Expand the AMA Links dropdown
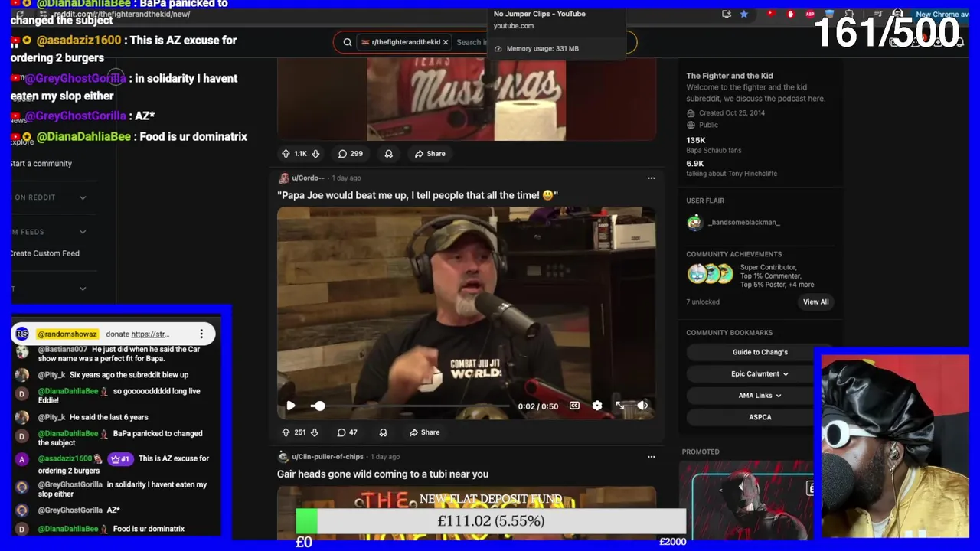Screen dimensions: 980x551 [759, 396]
